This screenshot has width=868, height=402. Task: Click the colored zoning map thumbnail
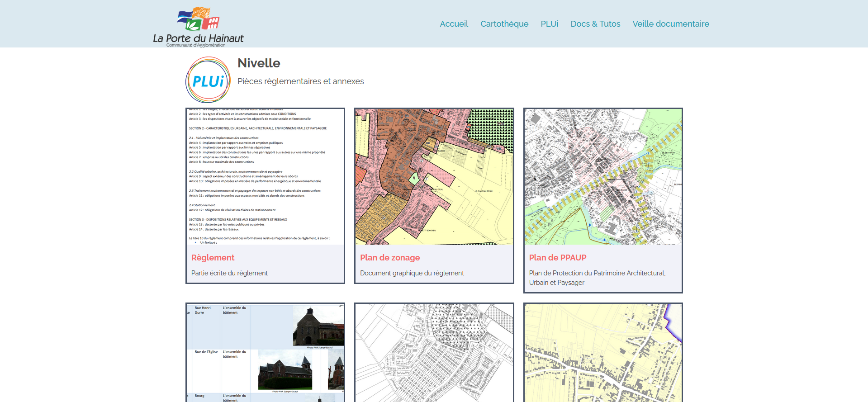point(434,177)
